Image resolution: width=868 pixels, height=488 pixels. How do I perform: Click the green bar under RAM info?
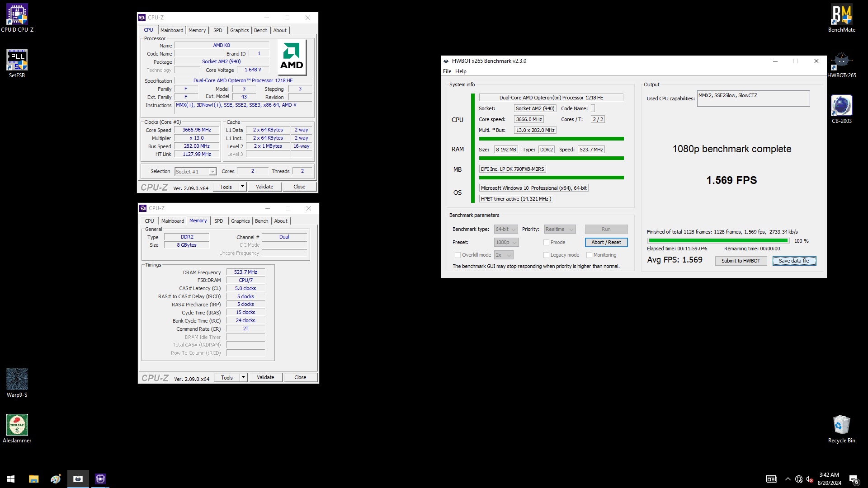point(552,158)
